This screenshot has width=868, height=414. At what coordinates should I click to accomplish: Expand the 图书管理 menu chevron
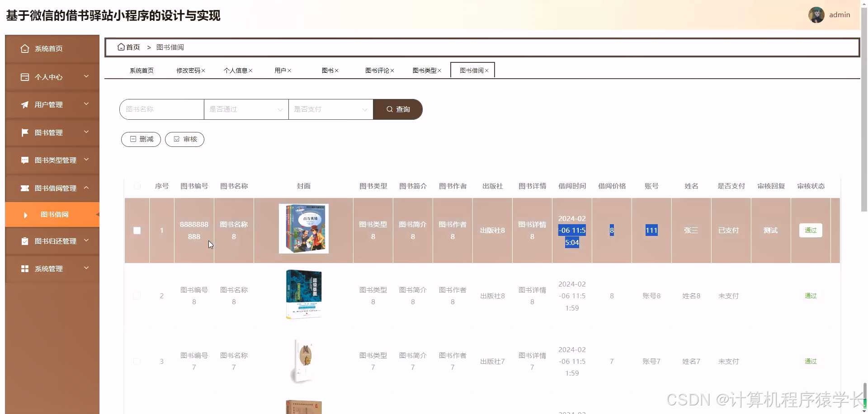tap(86, 132)
